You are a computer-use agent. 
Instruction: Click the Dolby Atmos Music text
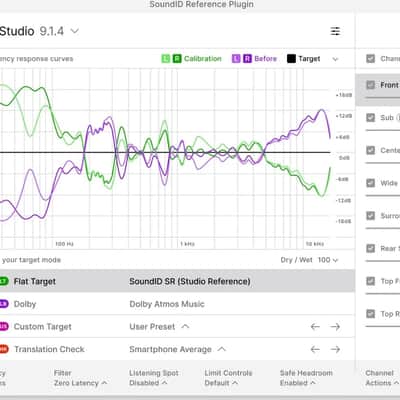point(167,304)
